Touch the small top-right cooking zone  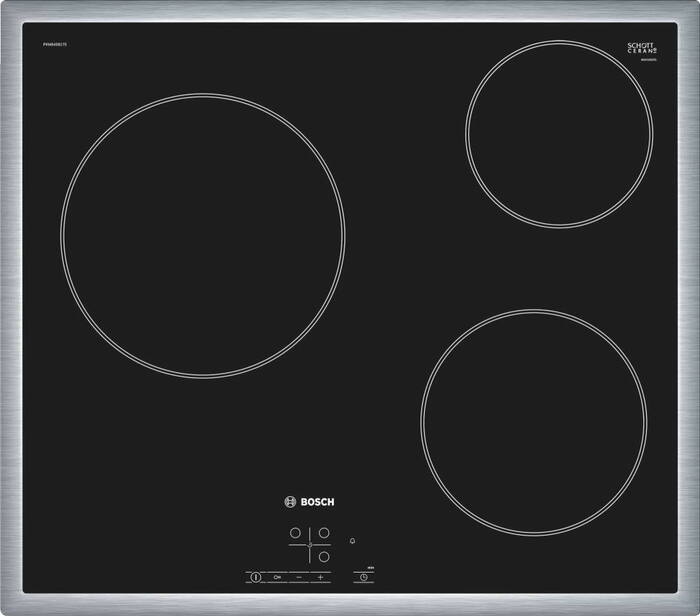tap(558, 134)
